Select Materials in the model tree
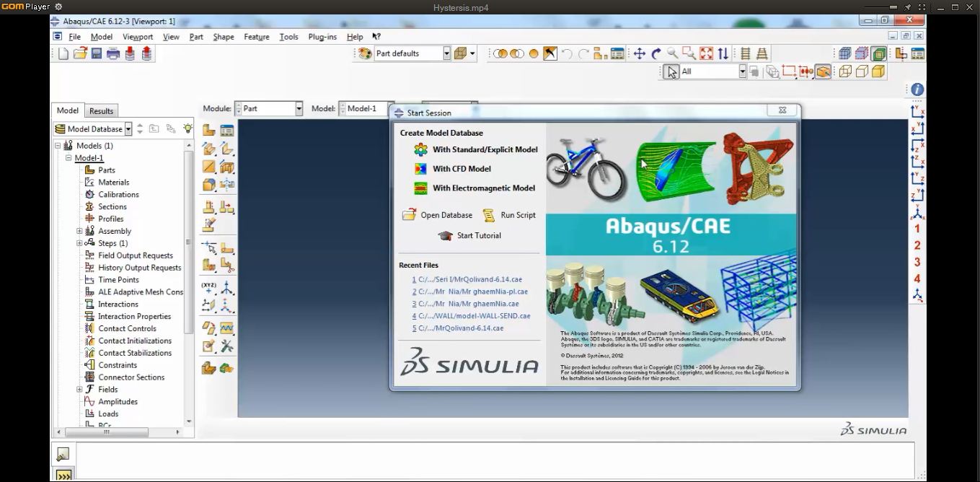 tap(114, 183)
